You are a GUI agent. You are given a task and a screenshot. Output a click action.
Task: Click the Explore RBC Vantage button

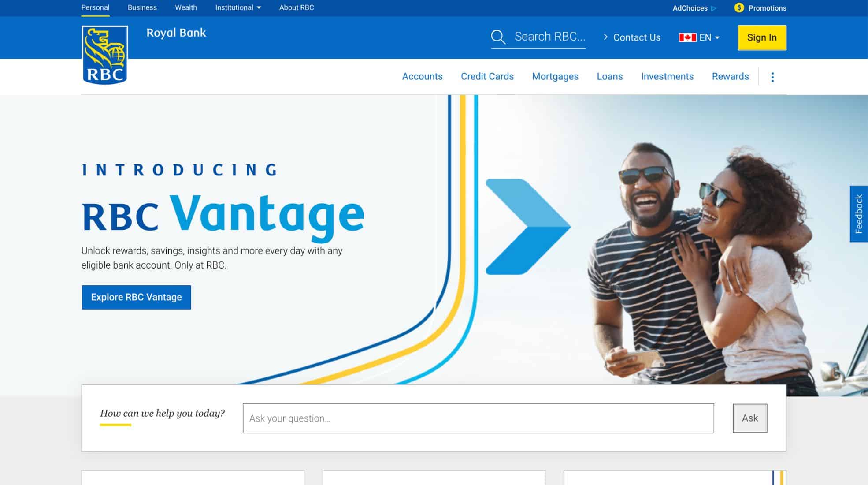click(136, 297)
